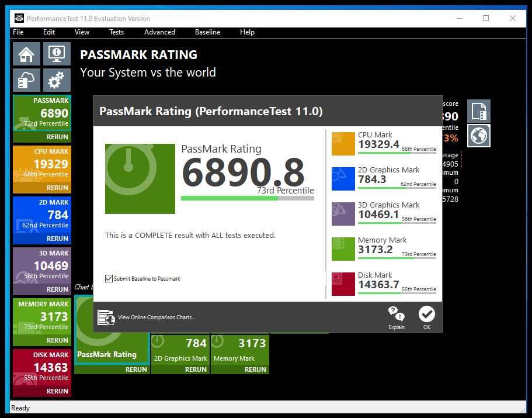532x418 pixels.
Task: Click the red Disk Mark icon
Action: (343, 284)
